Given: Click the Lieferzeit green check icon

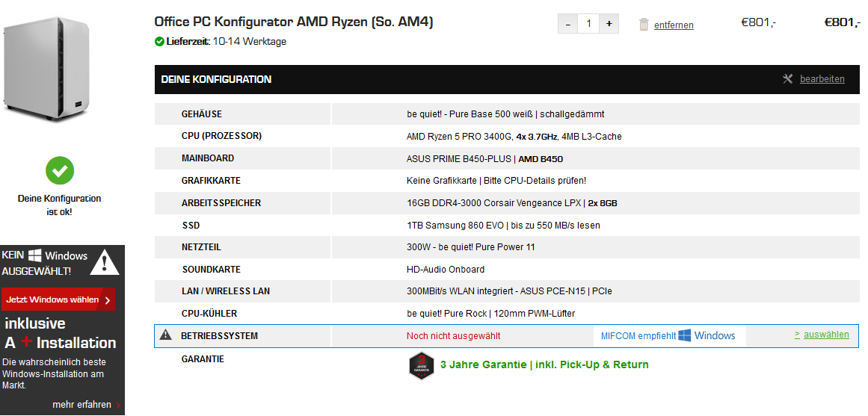Looking at the screenshot, I should pyautogui.click(x=159, y=42).
